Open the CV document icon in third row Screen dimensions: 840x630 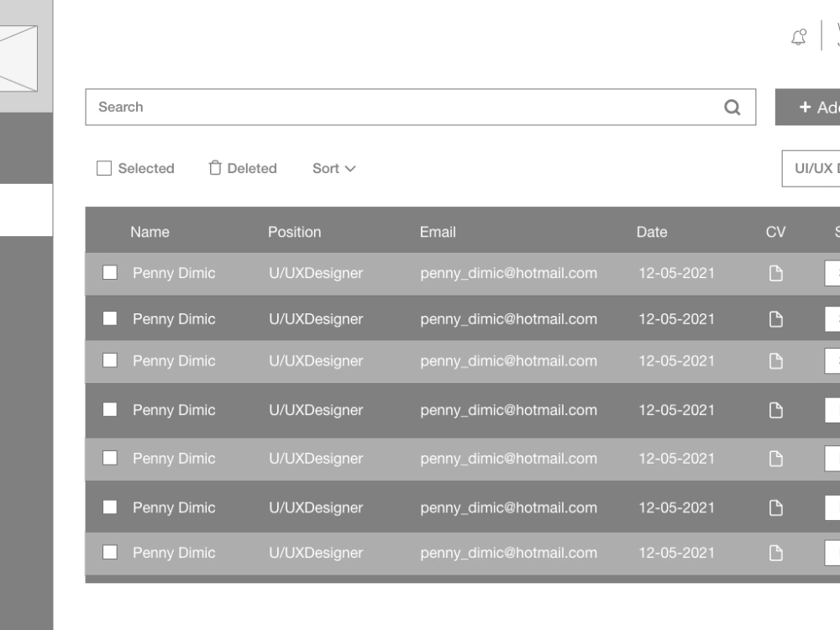click(x=775, y=361)
